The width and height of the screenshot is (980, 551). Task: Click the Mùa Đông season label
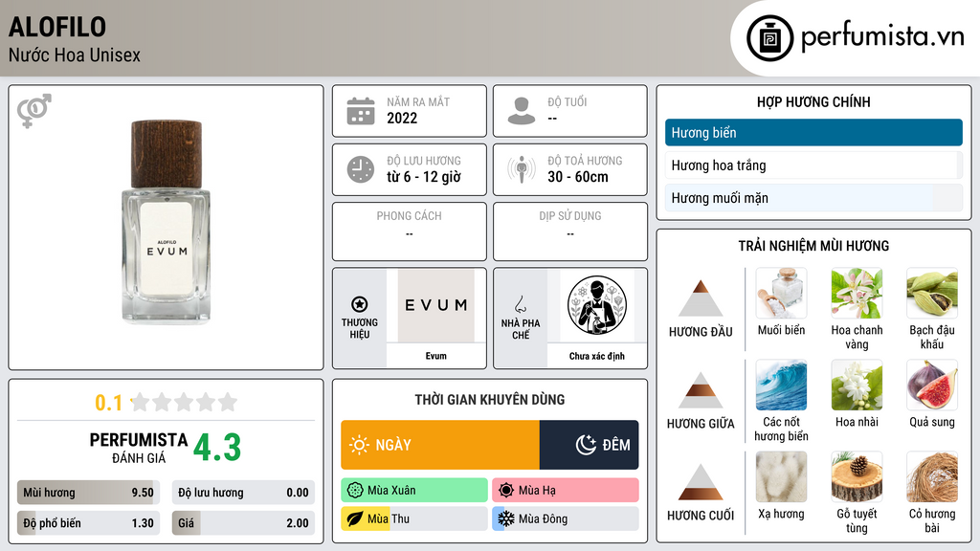(x=543, y=519)
